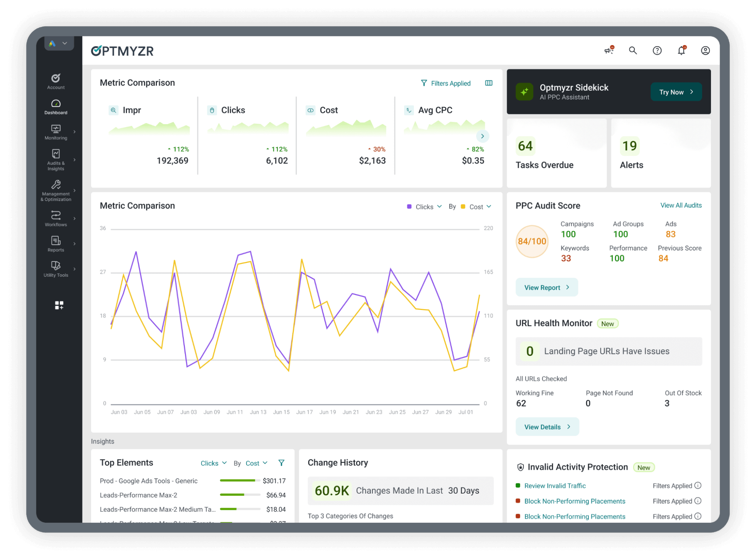
Task: Open the notifications bell showing 13 alerts
Action: point(681,51)
